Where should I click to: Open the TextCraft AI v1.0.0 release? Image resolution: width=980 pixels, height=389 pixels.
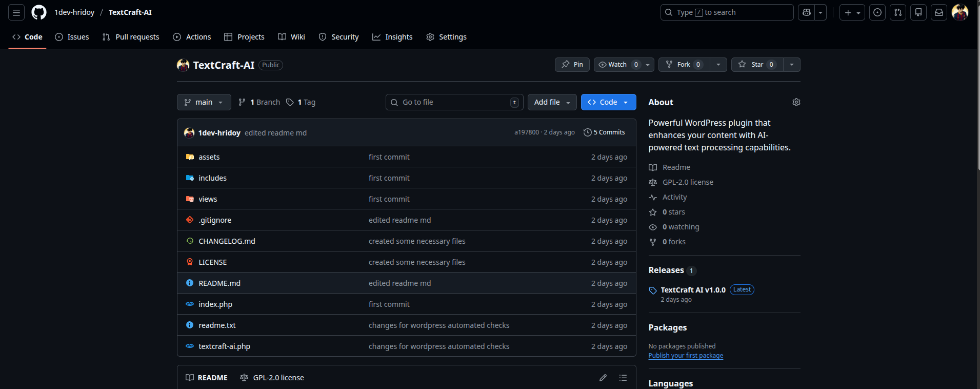click(693, 290)
